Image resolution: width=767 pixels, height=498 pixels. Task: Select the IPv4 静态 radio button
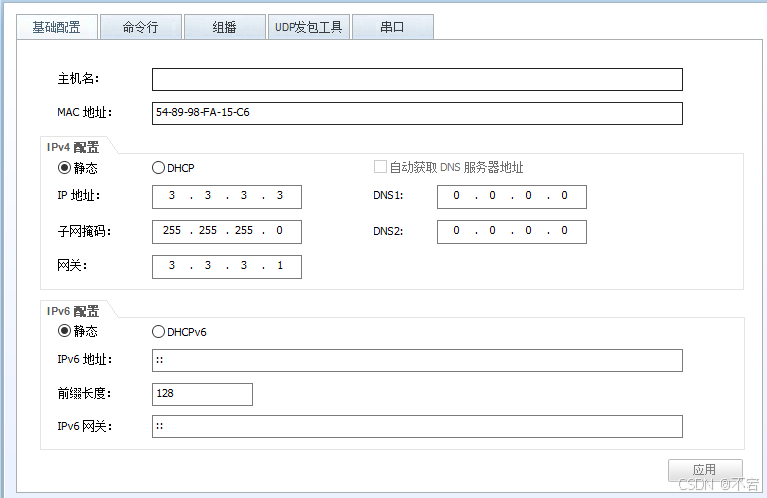click(x=64, y=168)
